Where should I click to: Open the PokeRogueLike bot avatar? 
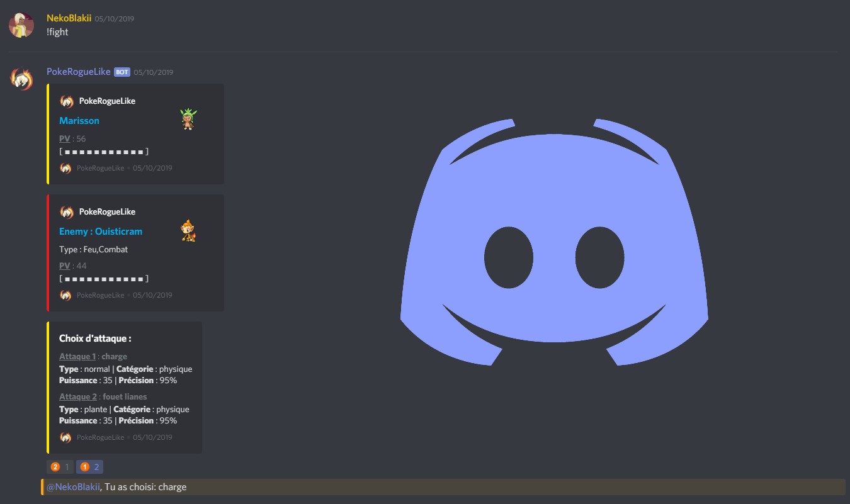click(21, 79)
